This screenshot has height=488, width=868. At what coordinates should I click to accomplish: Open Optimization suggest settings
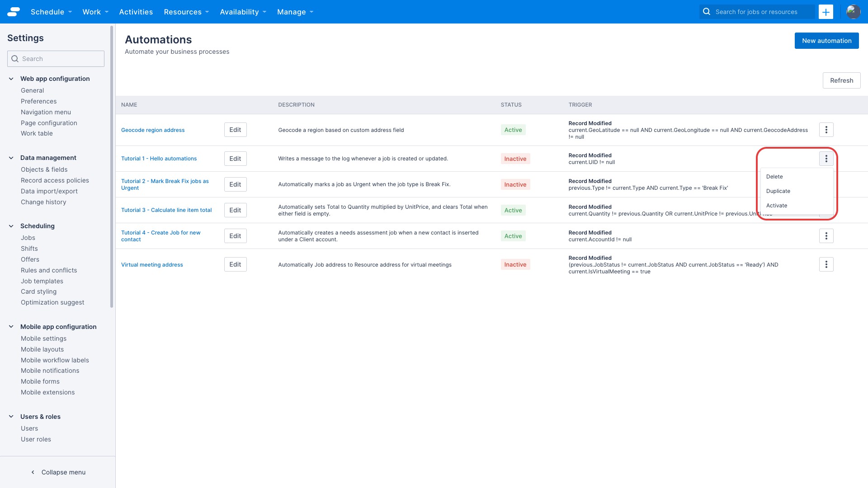coord(52,302)
